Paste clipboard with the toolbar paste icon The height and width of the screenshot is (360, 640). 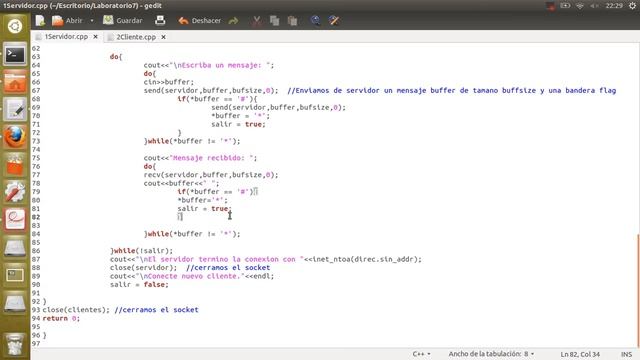pos(292,20)
